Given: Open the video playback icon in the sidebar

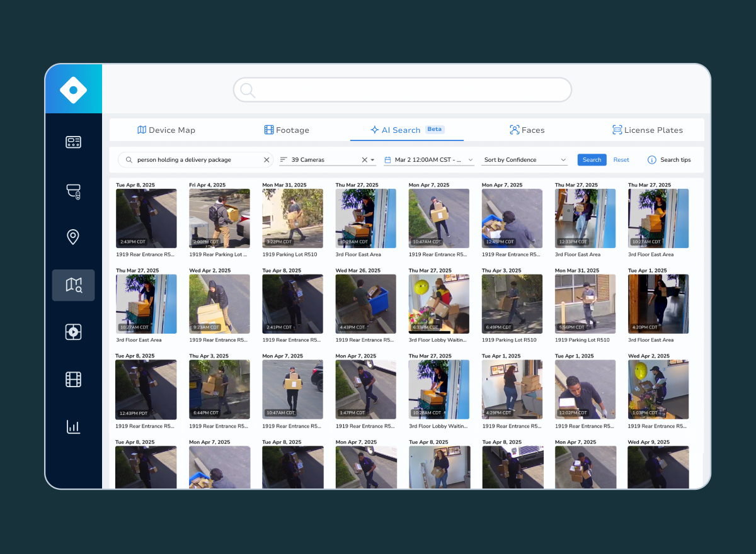Looking at the screenshot, I should 73,332.
